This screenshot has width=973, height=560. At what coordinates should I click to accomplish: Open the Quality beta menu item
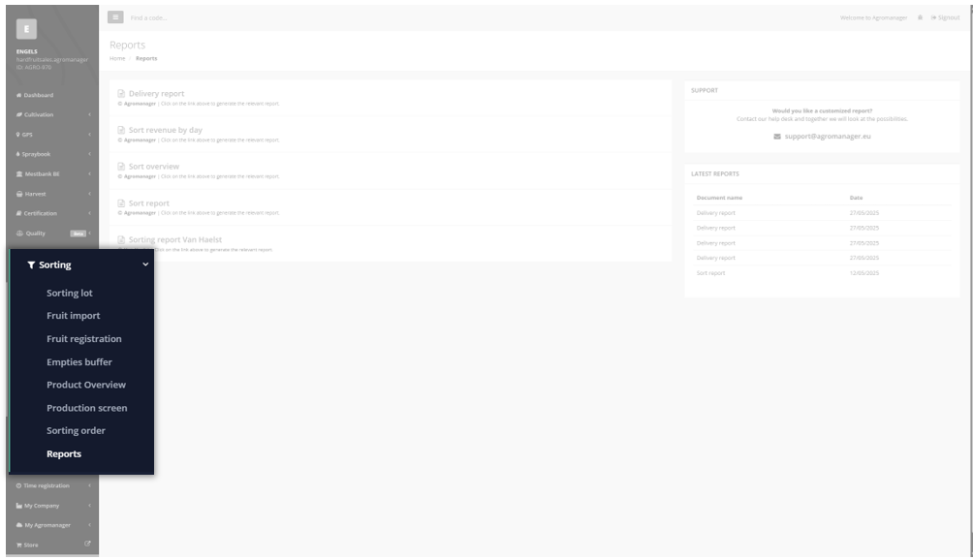click(x=52, y=233)
